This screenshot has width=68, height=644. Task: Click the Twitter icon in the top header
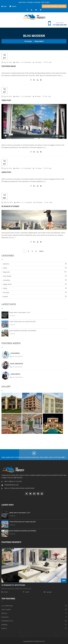(x=41, y=10)
